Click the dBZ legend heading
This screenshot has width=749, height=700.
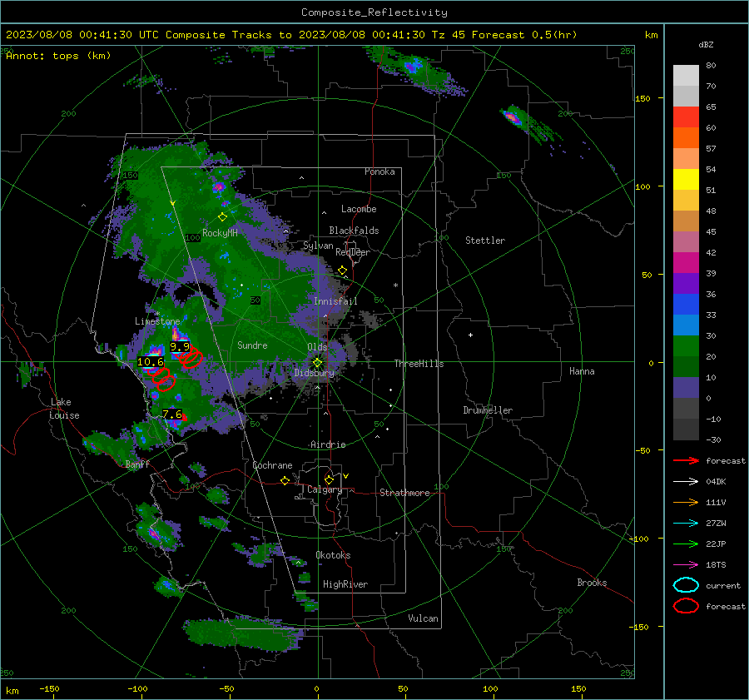tap(706, 44)
